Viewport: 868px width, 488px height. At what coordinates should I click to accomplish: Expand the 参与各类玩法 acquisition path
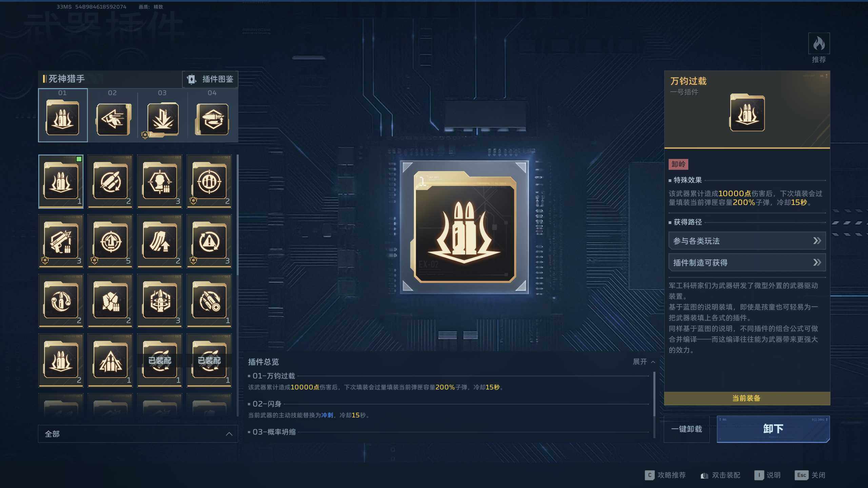point(747,241)
